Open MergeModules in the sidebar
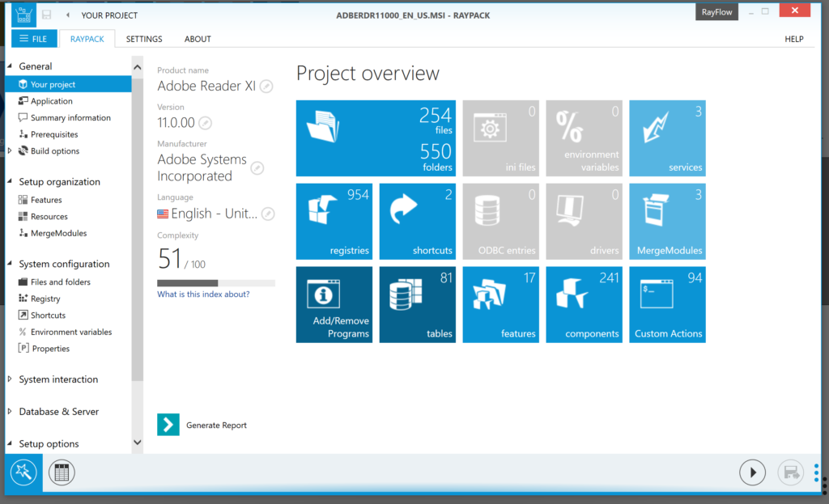 (x=58, y=233)
